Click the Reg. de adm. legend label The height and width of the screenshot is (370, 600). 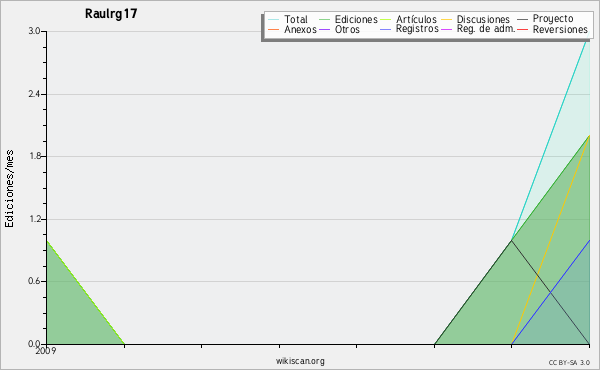pos(486,29)
